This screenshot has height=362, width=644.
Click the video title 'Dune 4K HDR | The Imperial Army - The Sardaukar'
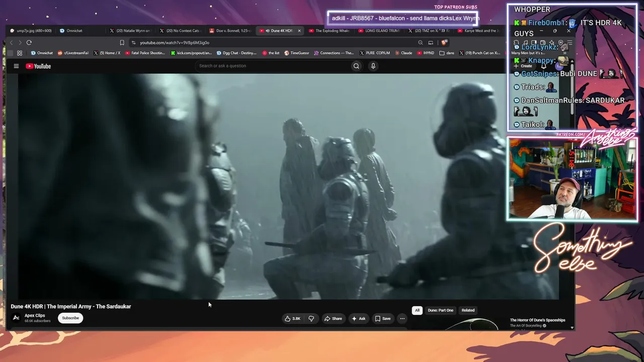click(x=71, y=306)
